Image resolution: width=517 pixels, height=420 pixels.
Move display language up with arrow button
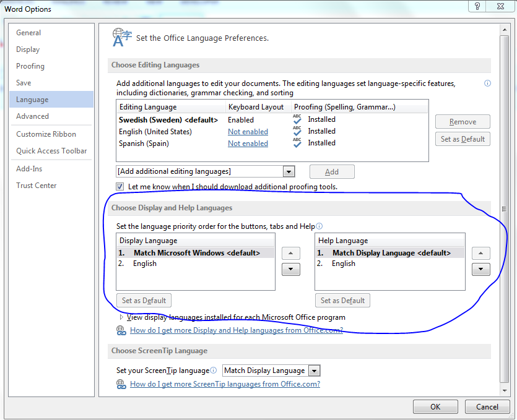pyautogui.click(x=291, y=254)
